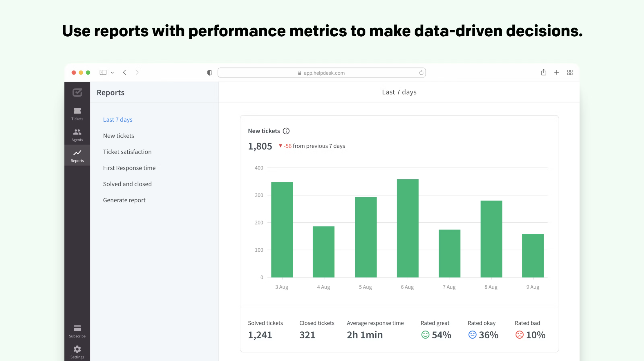Screen dimensions: 644x361
Task: Show the tab overview grid
Action: 570,72
